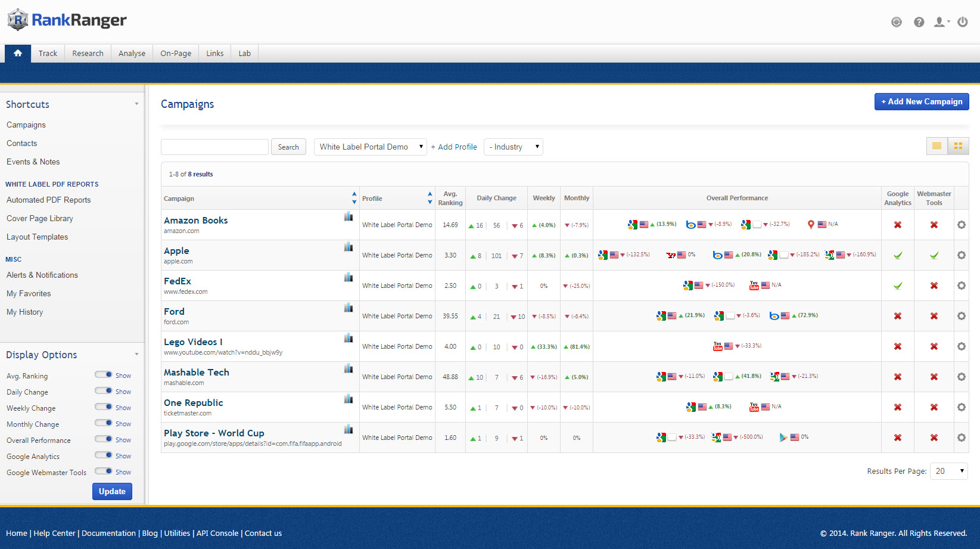Click the settings gear for Ford campaign

click(x=961, y=316)
